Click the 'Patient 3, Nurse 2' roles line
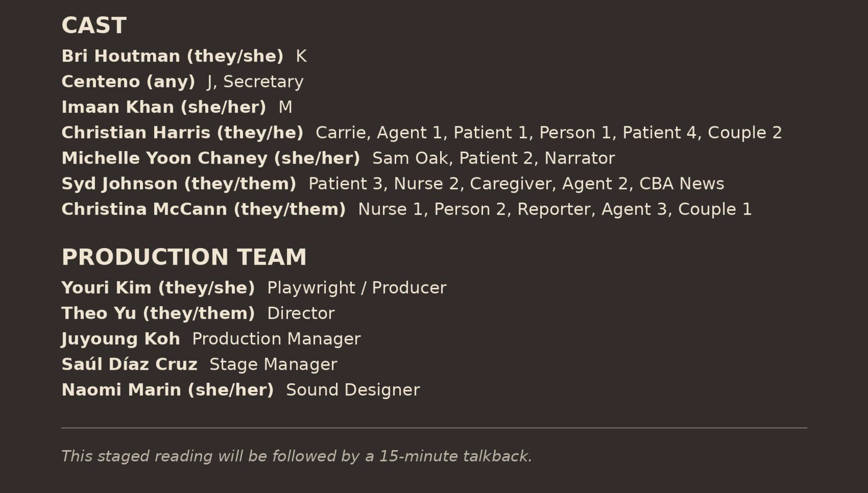This screenshot has width=868, height=493. [516, 184]
